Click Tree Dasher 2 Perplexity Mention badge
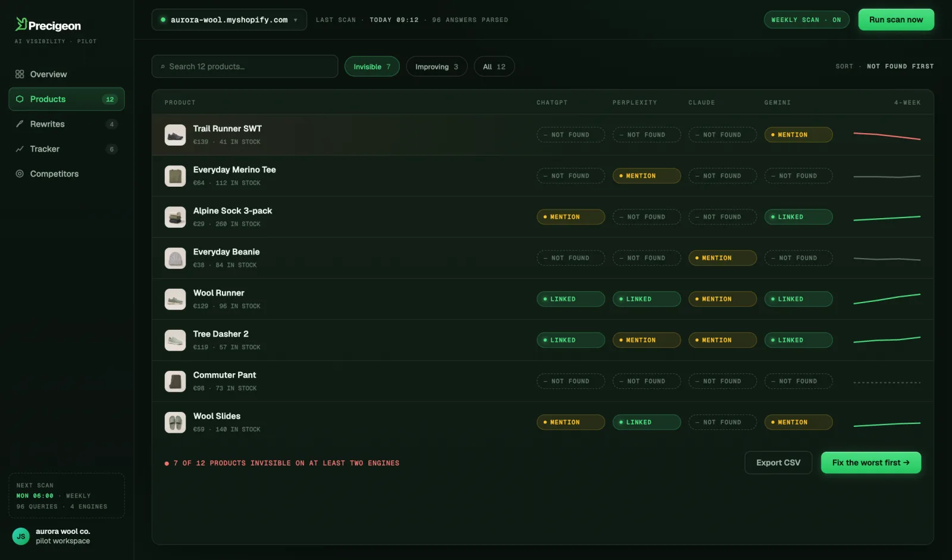Screen dimensions: 952x560 tap(647, 340)
